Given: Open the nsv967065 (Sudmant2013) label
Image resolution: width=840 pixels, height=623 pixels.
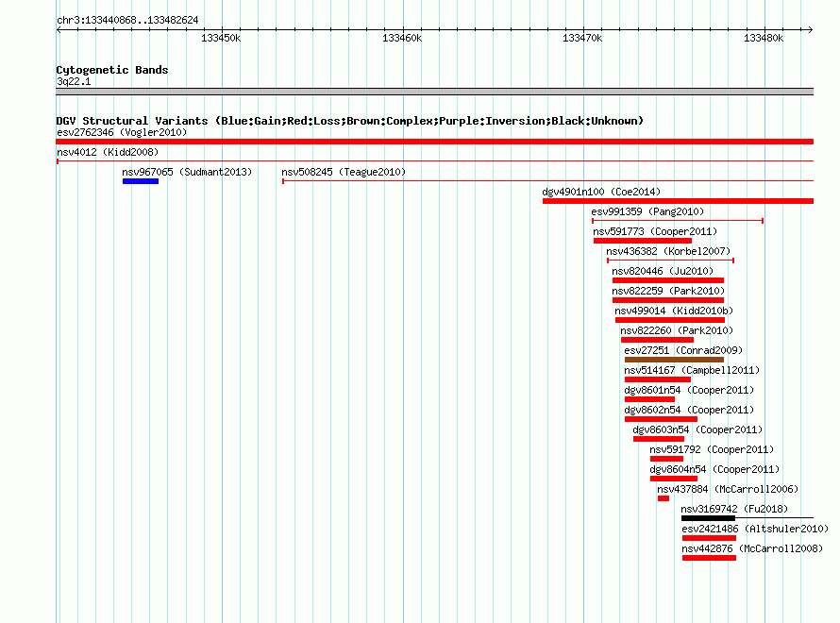Looking at the screenshot, I should [187, 172].
